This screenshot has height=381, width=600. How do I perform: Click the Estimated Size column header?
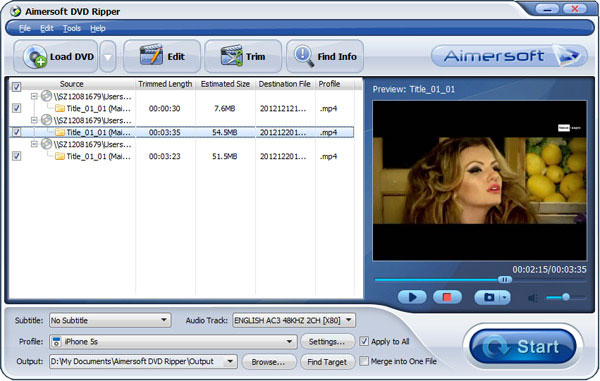coord(225,84)
